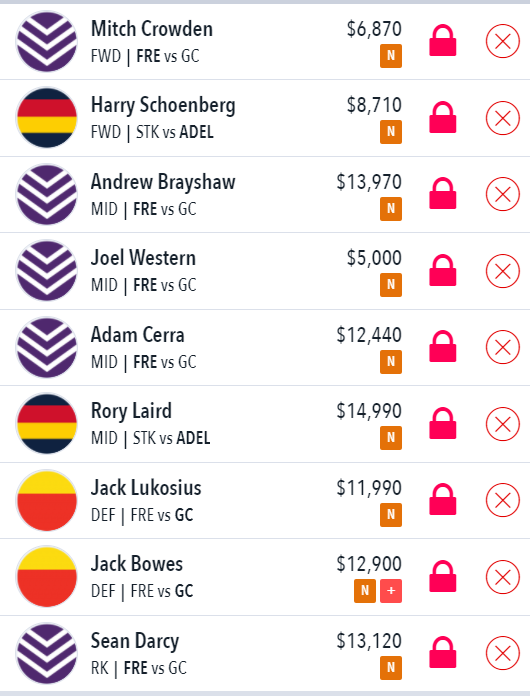Click the lock icon on Adam Cerra
The width and height of the screenshot is (530, 696).
[443, 346]
